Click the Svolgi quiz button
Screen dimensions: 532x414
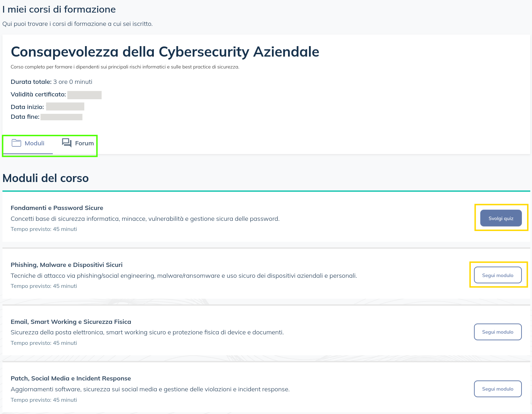(501, 218)
